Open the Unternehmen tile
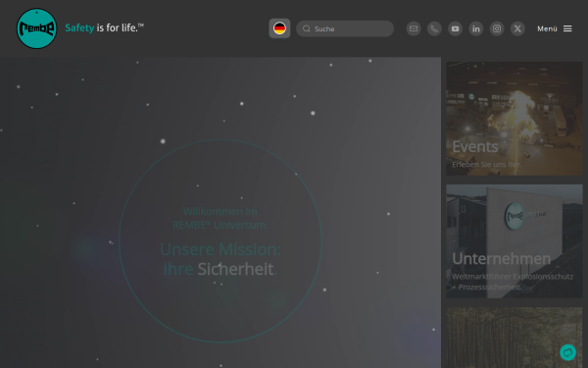 514,241
